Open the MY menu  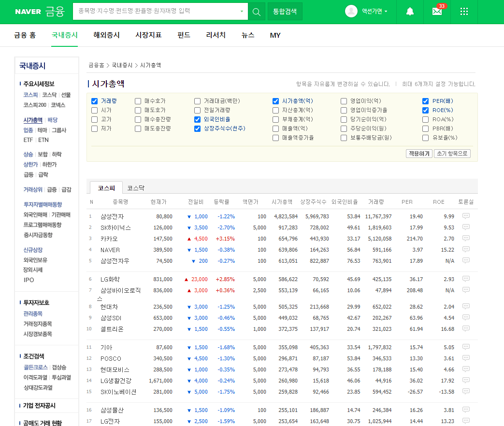click(x=275, y=35)
